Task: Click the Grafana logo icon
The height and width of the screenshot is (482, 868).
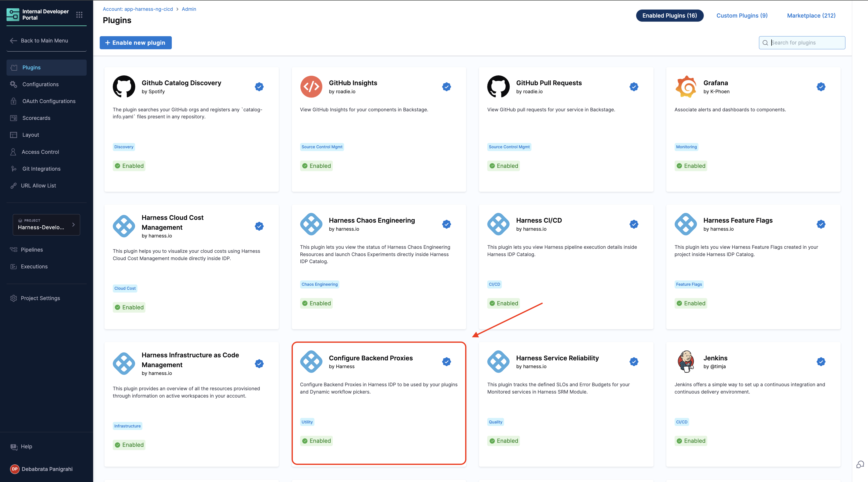Action: 685,87
